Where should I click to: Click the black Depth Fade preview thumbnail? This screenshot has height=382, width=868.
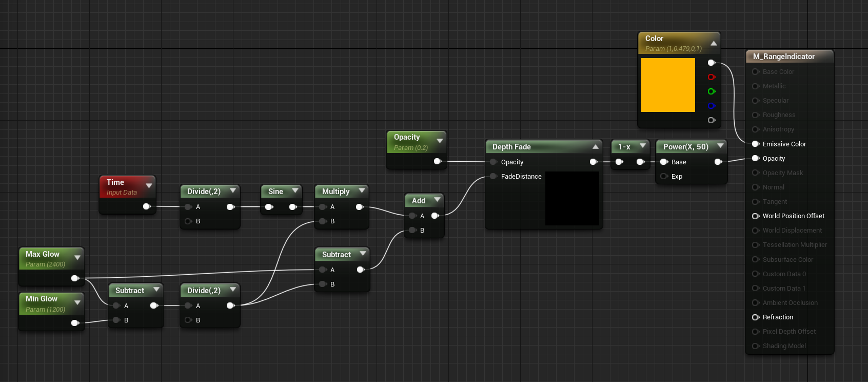(572, 198)
